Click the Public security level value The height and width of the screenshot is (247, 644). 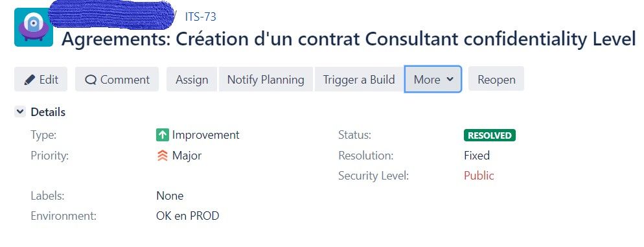[x=479, y=176]
